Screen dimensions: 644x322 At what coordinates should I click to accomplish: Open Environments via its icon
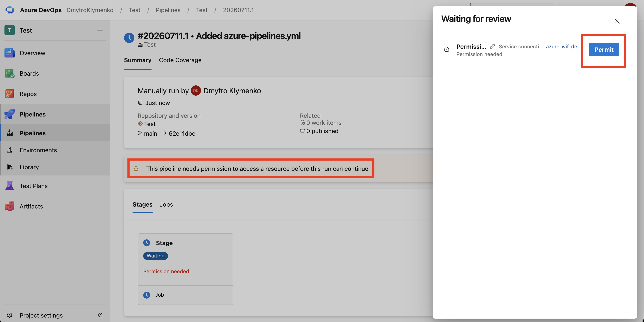(x=10, y=150)
